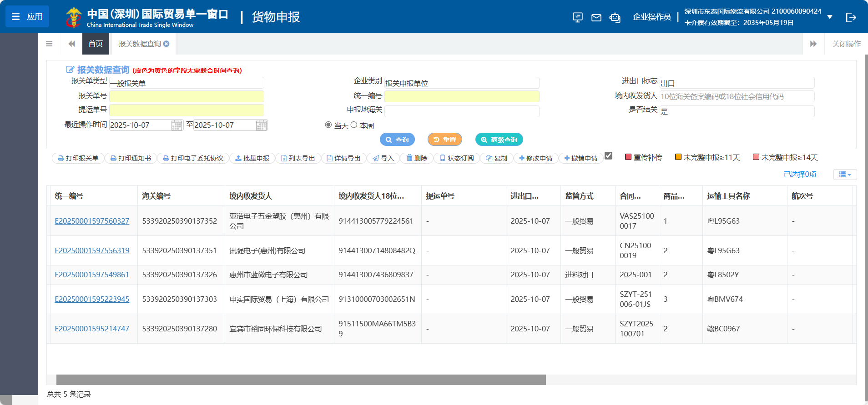Open the column list view dropdown
This screenshot has height=405, width=868.
click(845, 175)
